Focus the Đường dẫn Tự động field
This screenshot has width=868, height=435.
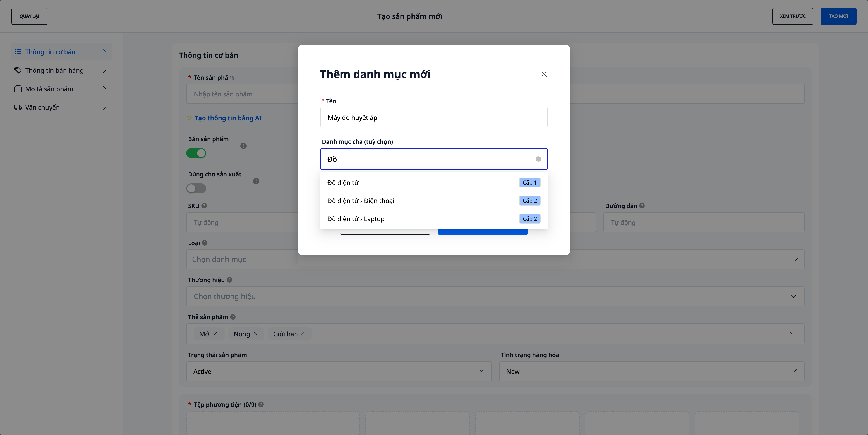coord(704,222)
